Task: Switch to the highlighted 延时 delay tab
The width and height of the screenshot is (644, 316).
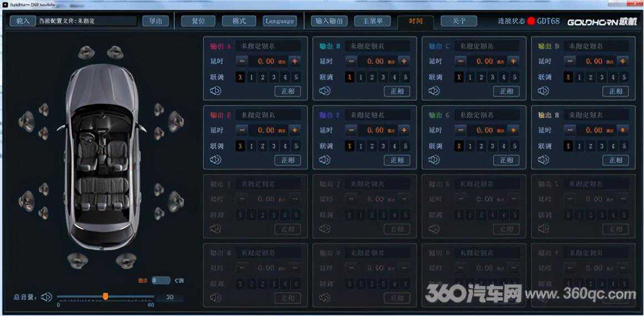Action: coord(415,22)
